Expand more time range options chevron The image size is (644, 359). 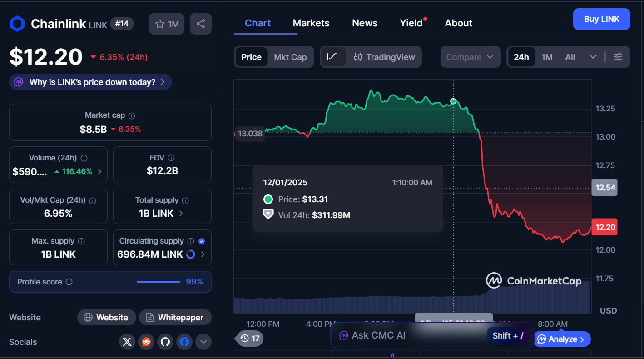click(593, 57)
